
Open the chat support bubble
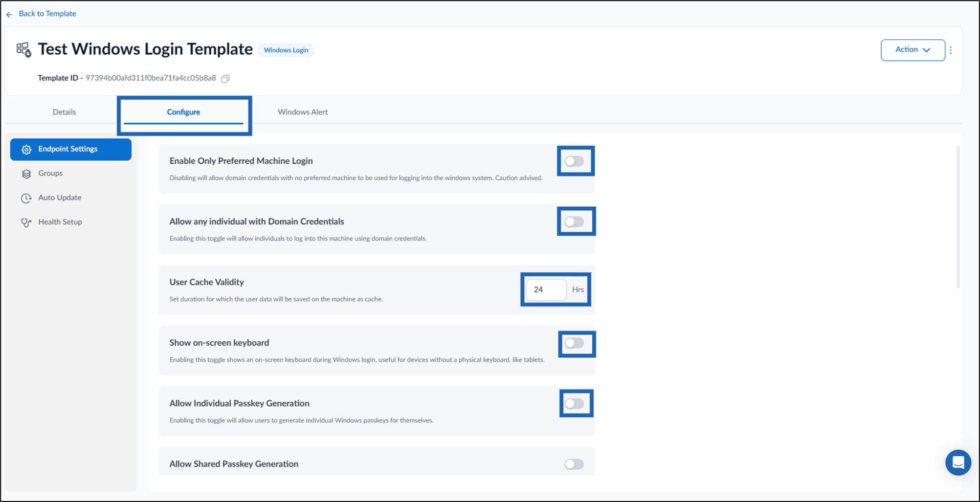[958, 462]
